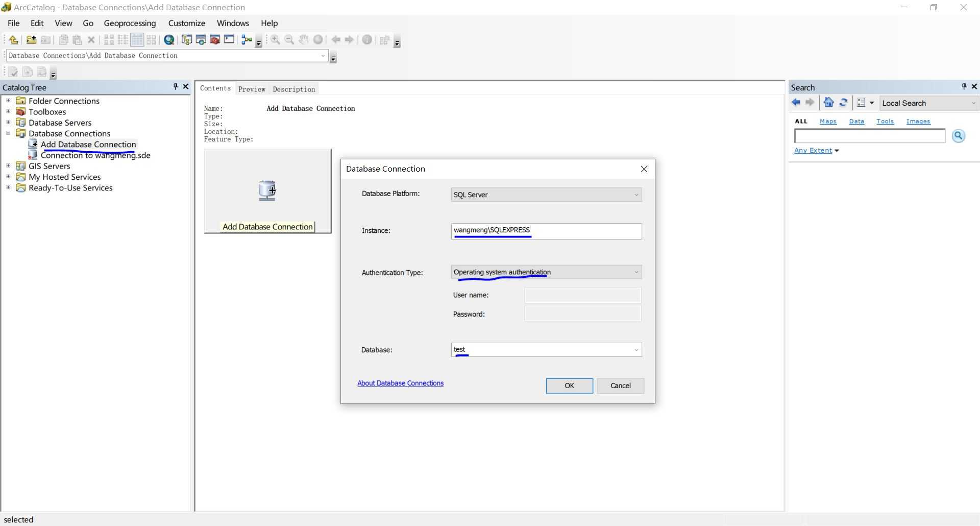Switch to the Preview tab
Screen dimensions: 980x526
click(252, 89)
